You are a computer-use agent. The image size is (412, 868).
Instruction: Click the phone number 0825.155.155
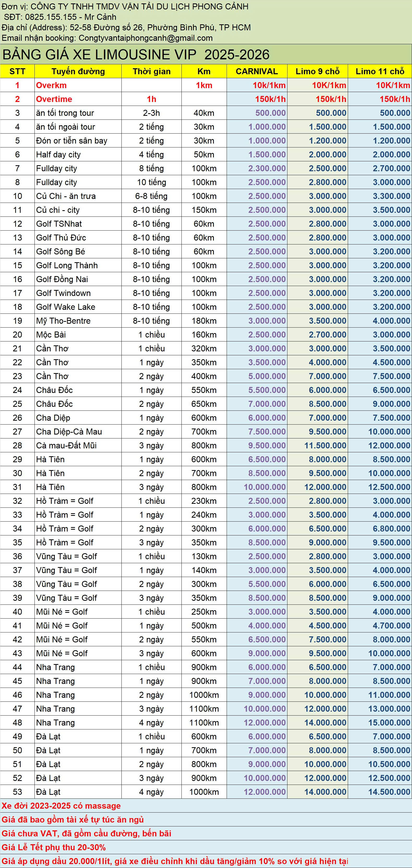click(51, 17)
